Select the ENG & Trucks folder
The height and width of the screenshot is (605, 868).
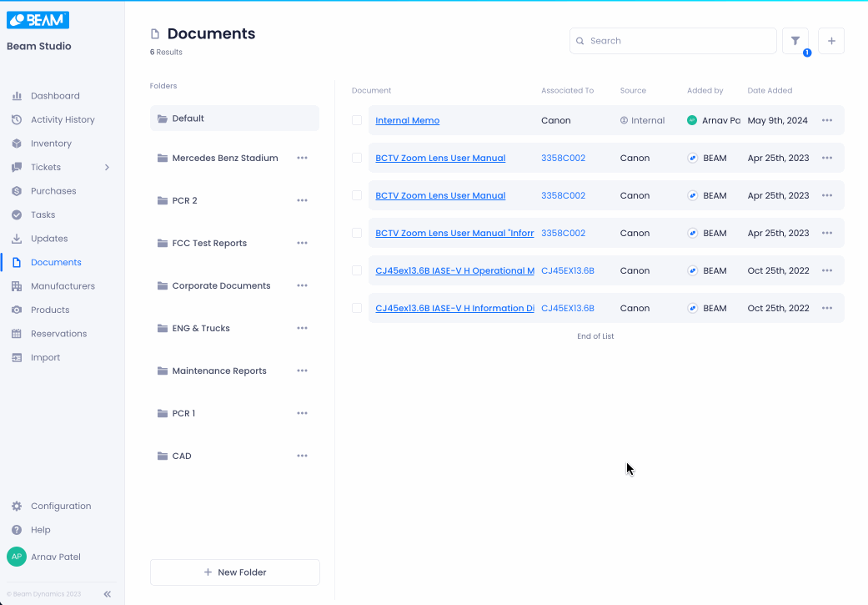point(200,328)
